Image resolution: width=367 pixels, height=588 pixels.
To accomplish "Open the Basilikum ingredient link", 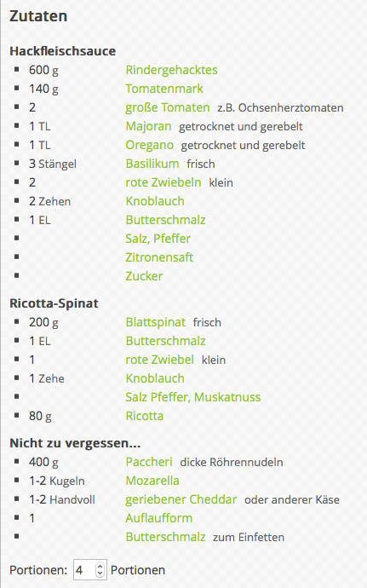I will [152, 164].
